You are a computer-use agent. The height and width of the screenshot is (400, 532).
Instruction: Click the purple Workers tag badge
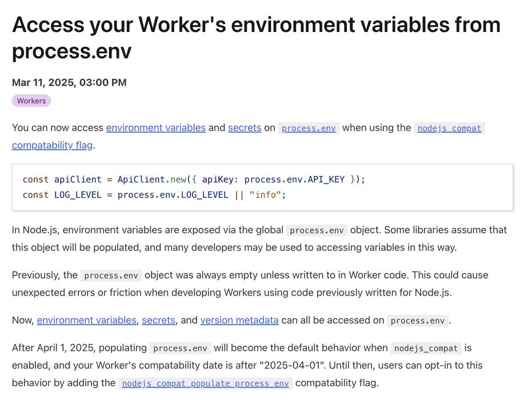click(x=31, y=101)
